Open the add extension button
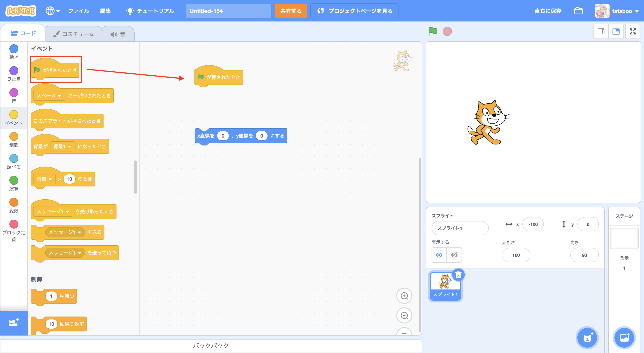 point(14,323)
